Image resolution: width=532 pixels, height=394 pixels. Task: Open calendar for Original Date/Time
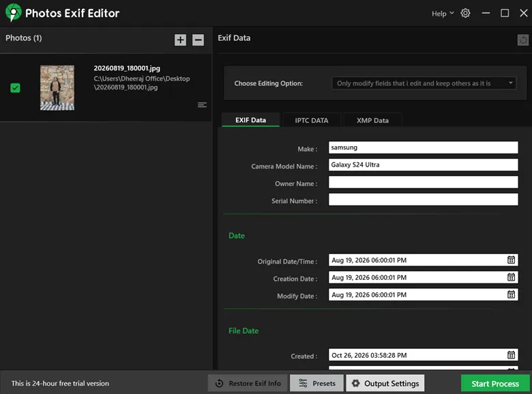click(511, 260)
